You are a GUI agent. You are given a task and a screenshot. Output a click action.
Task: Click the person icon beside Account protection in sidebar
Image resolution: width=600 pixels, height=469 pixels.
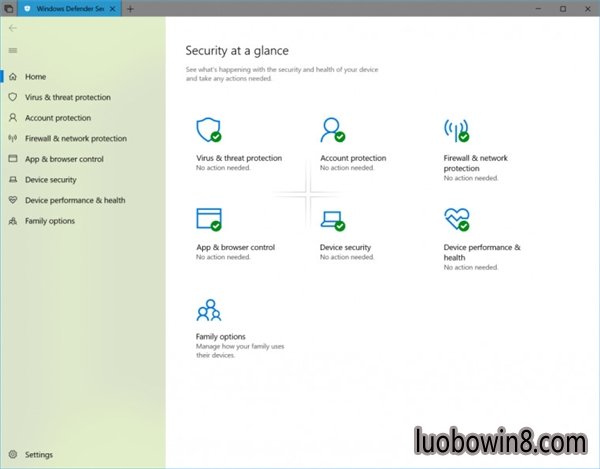(13, 117)
